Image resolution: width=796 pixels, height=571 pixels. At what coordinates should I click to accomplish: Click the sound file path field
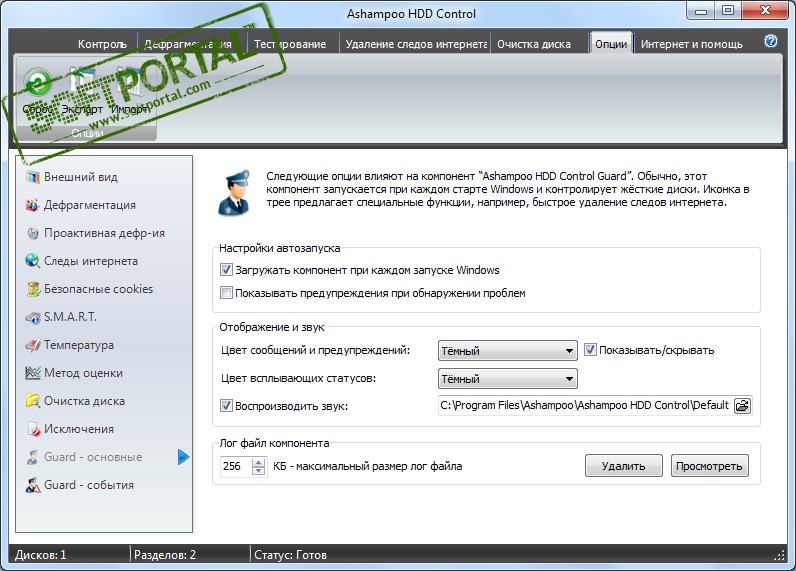point(585,406)
